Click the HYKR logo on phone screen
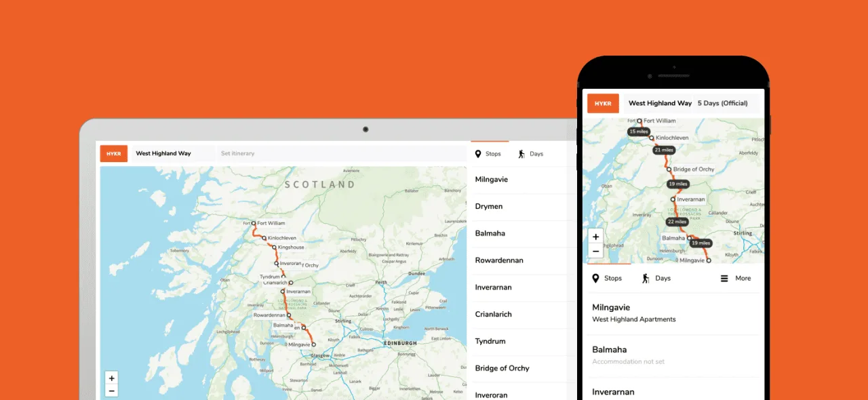Viewport: 868px width, 400px height. (603, 103)
